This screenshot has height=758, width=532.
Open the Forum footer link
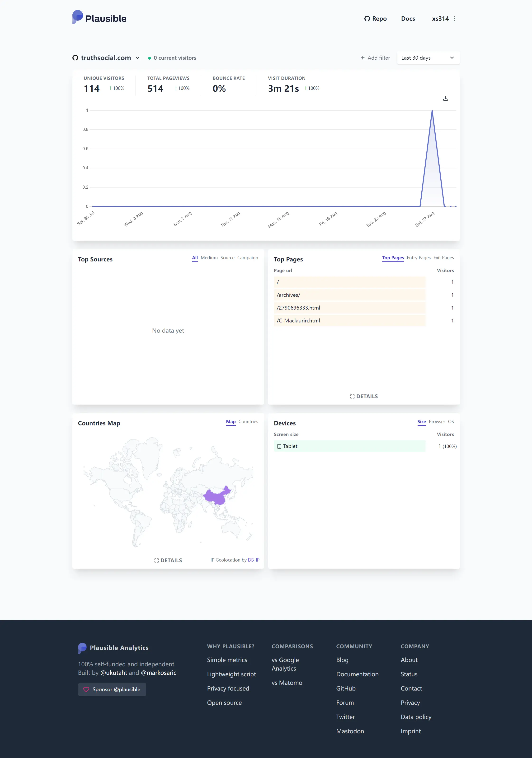click(345, 703)
